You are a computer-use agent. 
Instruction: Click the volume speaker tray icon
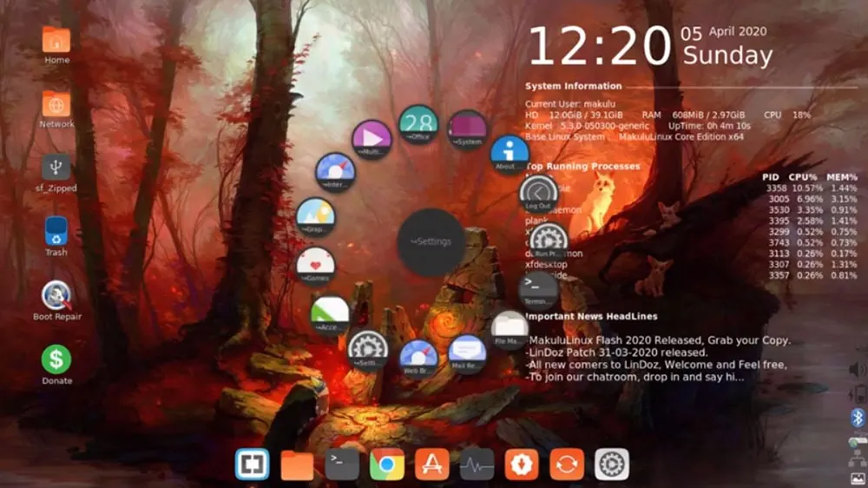click(x=858, y=370)
